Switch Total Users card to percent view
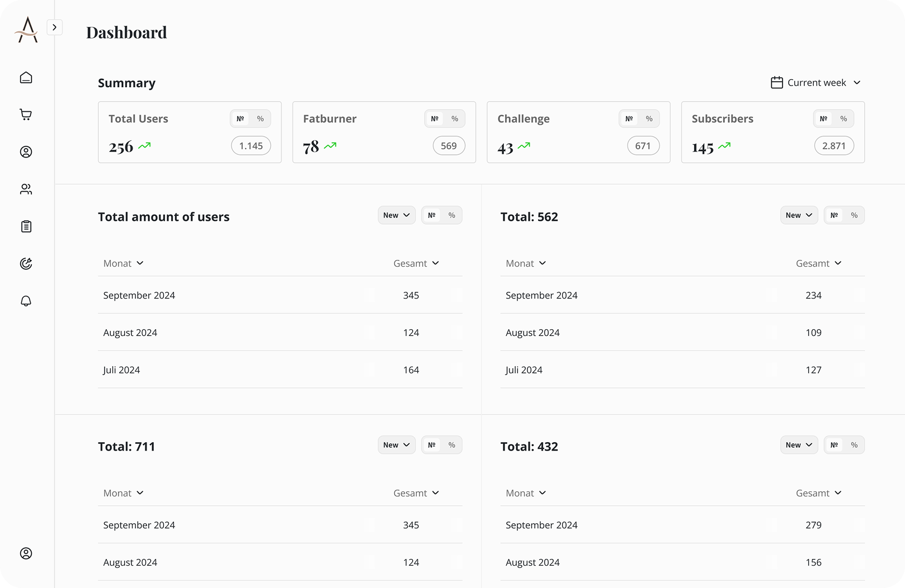Image resolution: width=905 pixels, height=588 pixels. coord(260,118)
